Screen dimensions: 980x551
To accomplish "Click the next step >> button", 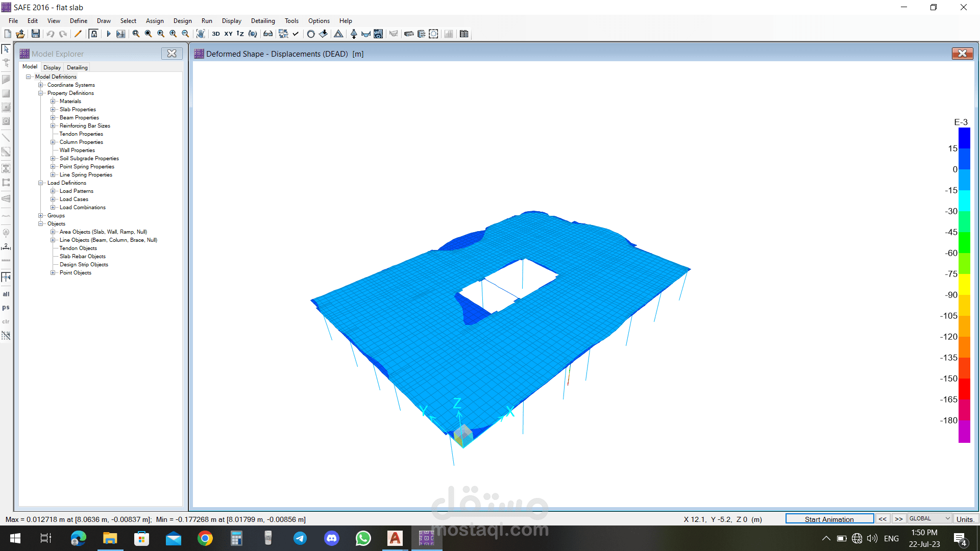I will pos(899,519).
